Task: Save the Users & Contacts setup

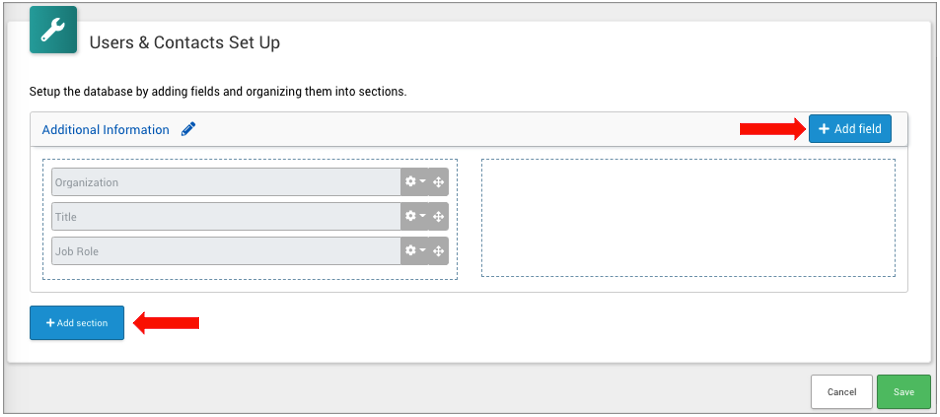Action: tap(903, 392)
